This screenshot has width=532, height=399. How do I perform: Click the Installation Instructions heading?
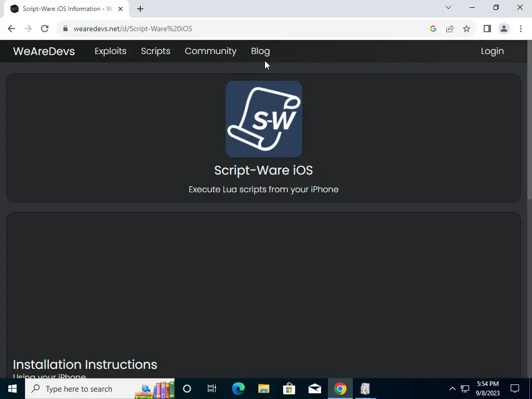(85, 364)
